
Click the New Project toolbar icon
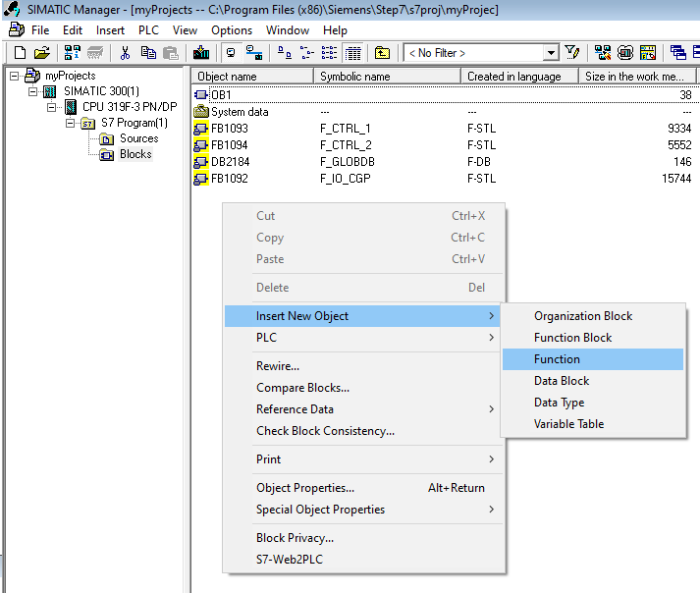[20, 53]
